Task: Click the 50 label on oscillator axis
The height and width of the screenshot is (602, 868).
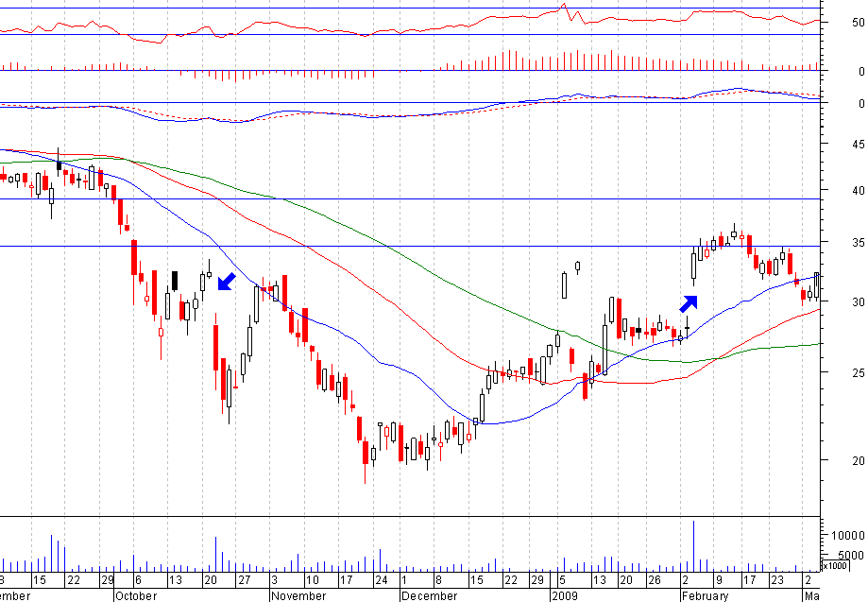Action: point(858,23)
